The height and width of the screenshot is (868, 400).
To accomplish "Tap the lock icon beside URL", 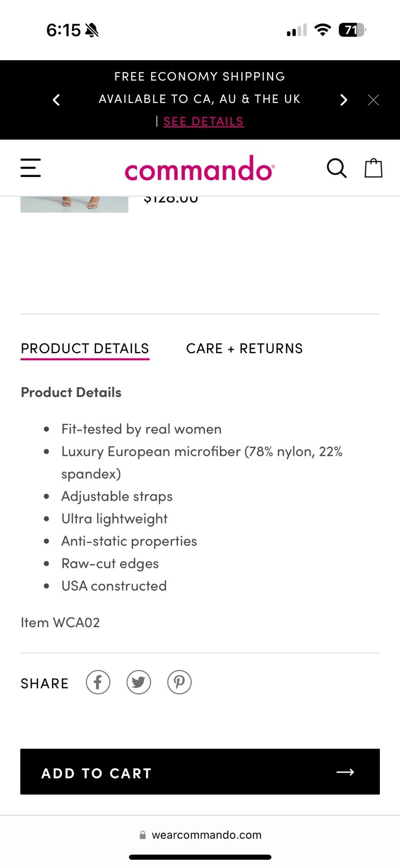I will (x=143, y=835).
